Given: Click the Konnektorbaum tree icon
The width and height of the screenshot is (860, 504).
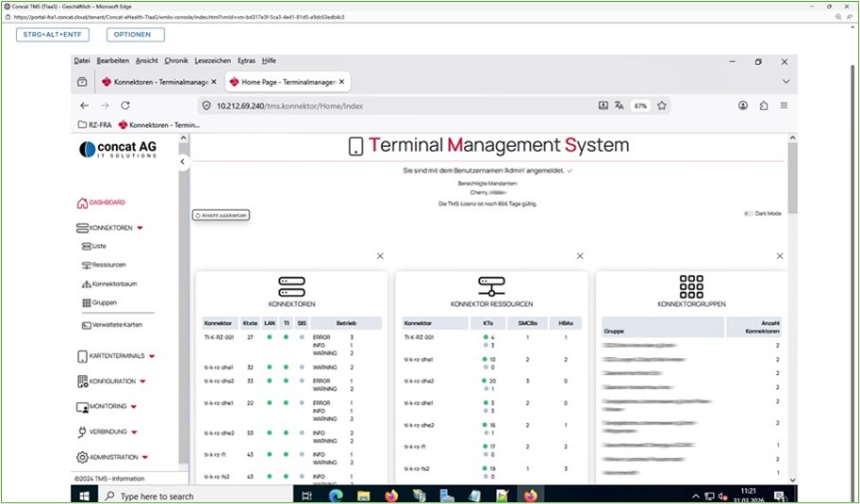Looking at the screenshot, I should click(x=86, y=284).
